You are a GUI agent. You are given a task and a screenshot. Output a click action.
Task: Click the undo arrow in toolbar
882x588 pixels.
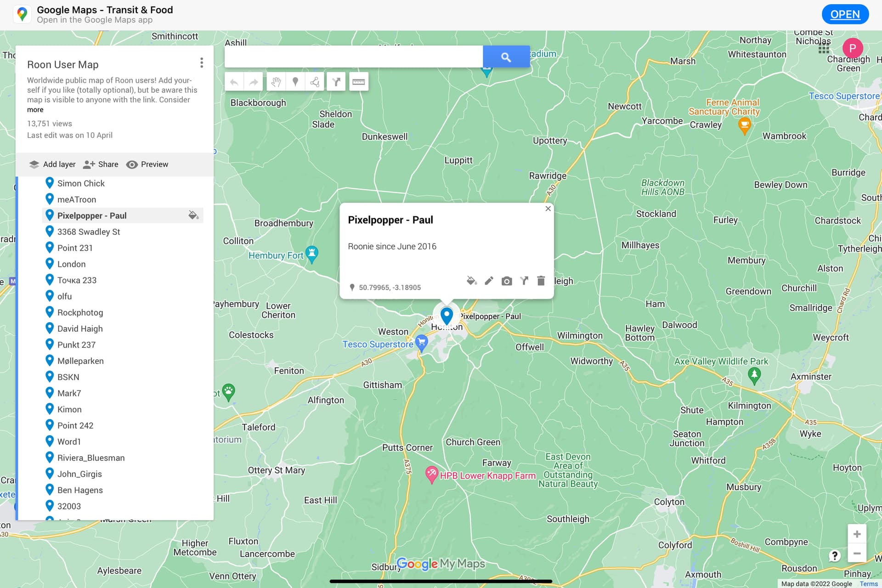(234, 82)
